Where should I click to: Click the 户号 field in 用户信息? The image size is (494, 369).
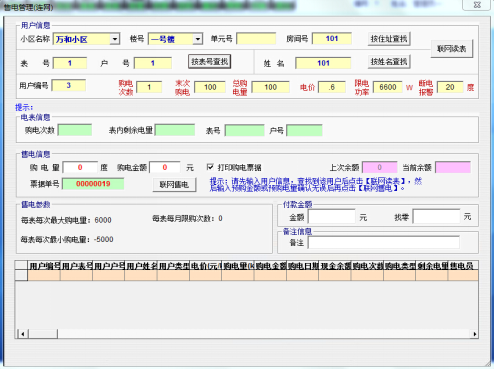coord(153,63)
